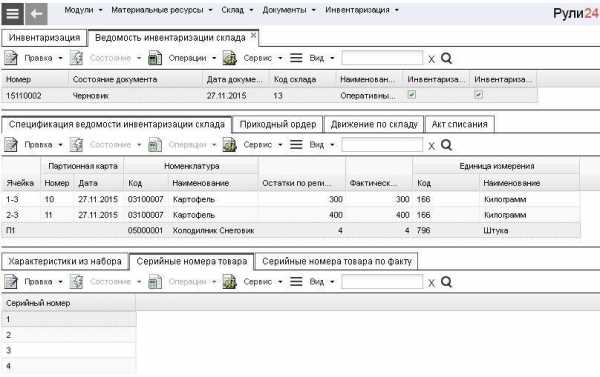Click the search input in top toolbar
Viewport: 600px width, 377px height.
pos(382,58)
